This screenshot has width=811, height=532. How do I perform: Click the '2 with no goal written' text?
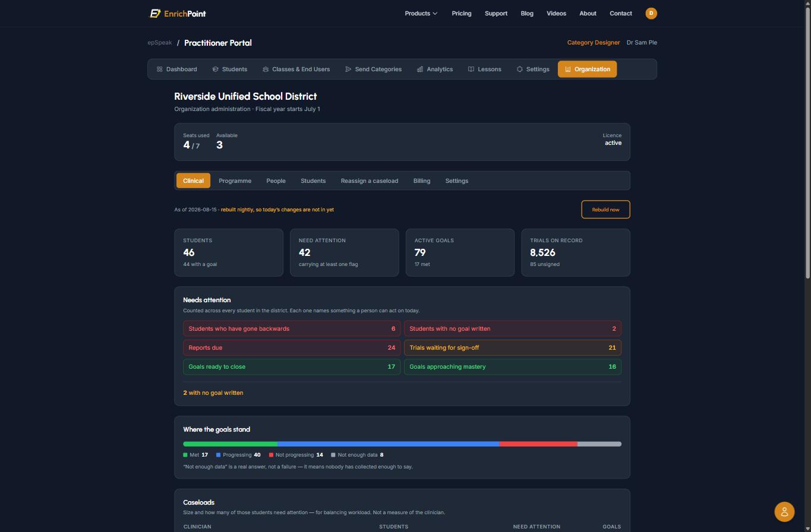click(213, 393)
